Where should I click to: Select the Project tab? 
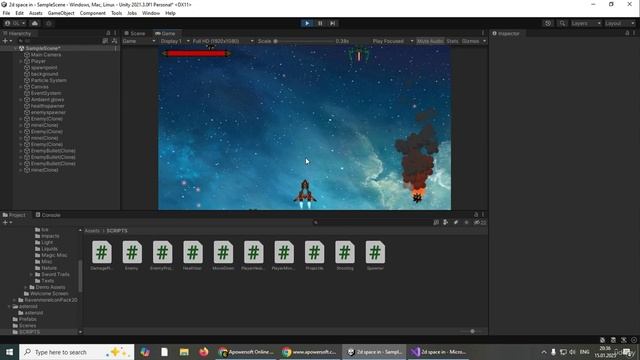14,215
